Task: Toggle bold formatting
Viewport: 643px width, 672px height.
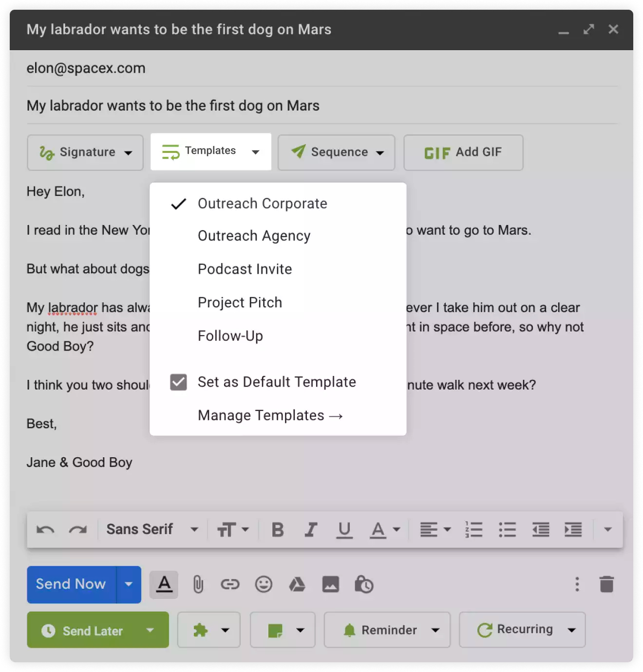Action: coord(278,529)
